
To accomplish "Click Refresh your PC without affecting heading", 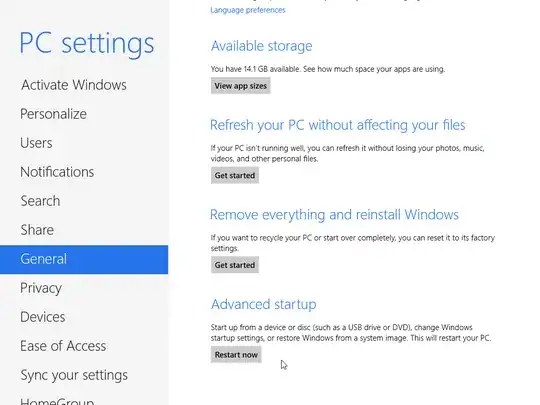I will pyautogui.click(x=338, y=125).
